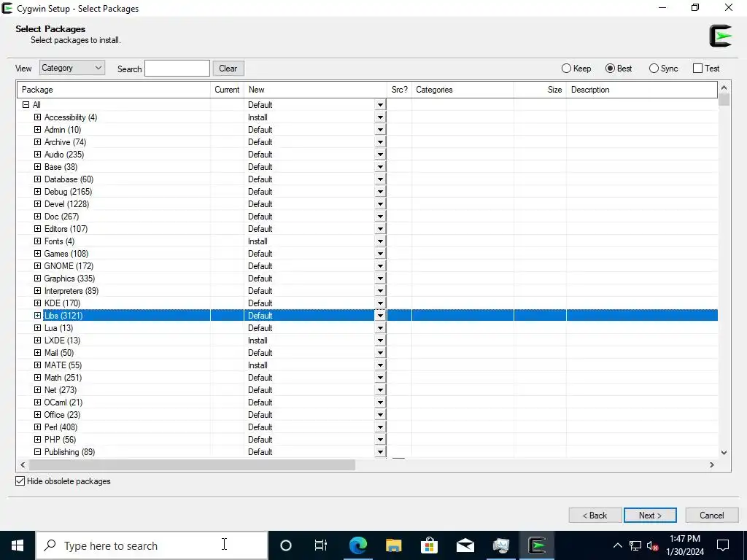747x560 pixels.
Task: Open File Explorer from the taskbar
Action: pyautogui.click(x=393, y=545)
